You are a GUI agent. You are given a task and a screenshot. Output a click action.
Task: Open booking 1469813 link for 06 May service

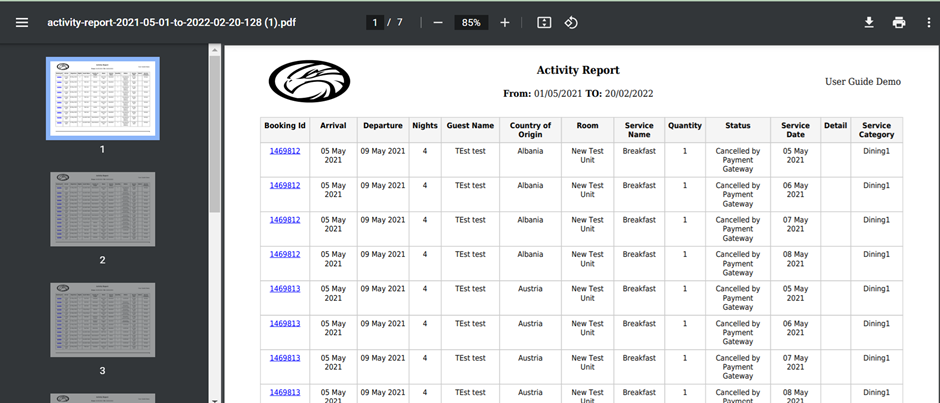285,323
